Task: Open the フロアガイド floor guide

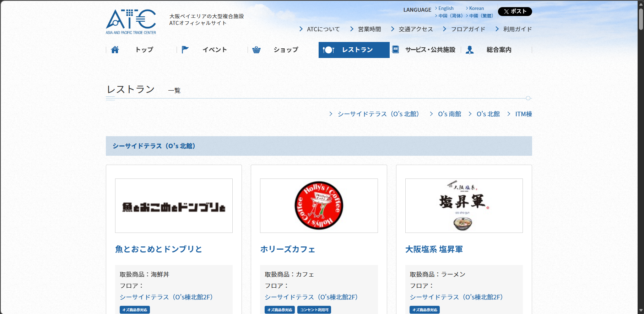Action: 468,29
